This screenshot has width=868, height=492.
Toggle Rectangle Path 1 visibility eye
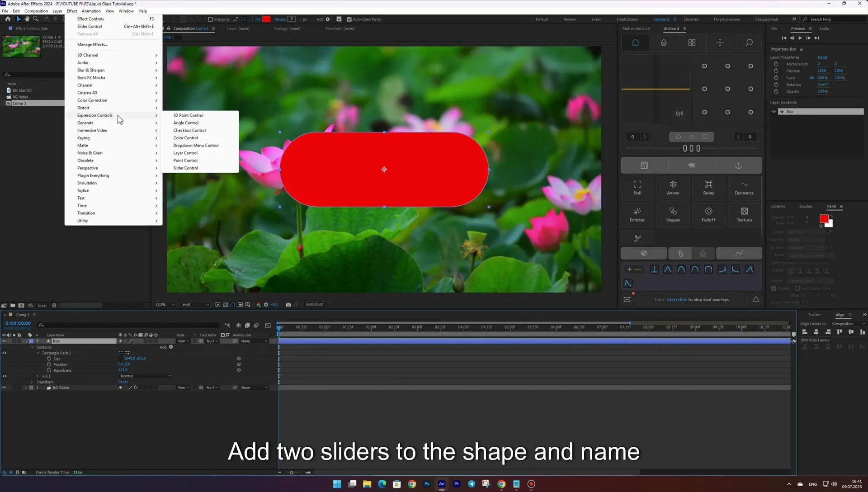(x=4, y=353)
